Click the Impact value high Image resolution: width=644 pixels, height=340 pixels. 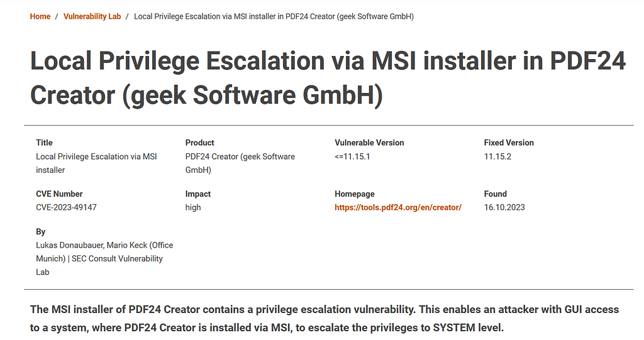pos(193,207)
